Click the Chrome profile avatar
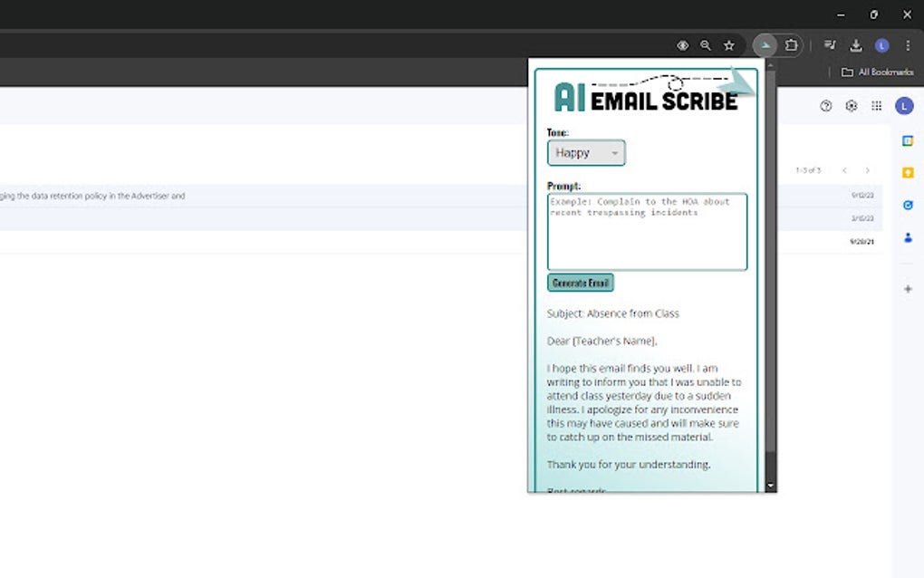924x578 pixels. pyautogui.click(x=881, y=44)
